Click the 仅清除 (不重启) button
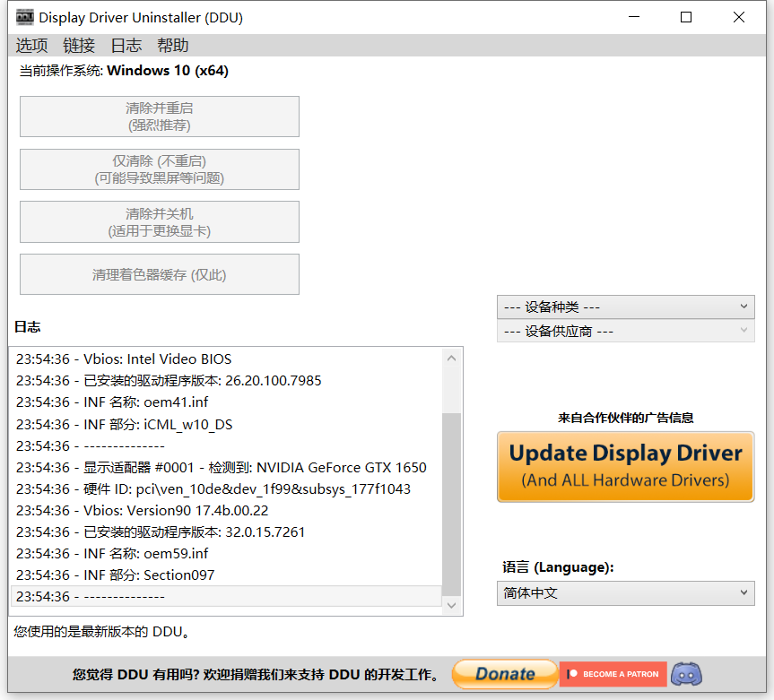Image resolution: width=774 pixels, height=700 pixels. click(160, 169)
